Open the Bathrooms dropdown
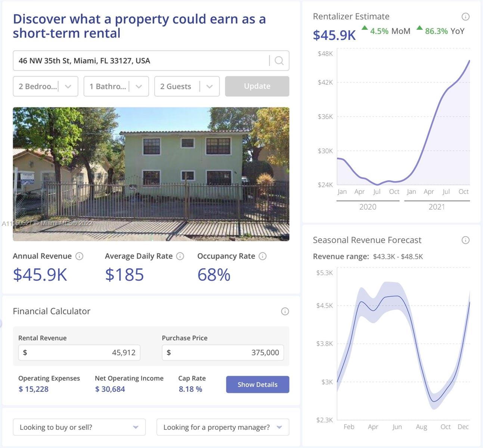Image resolution: width=483 pixels, height=448 pixels. tap(116, 86)
